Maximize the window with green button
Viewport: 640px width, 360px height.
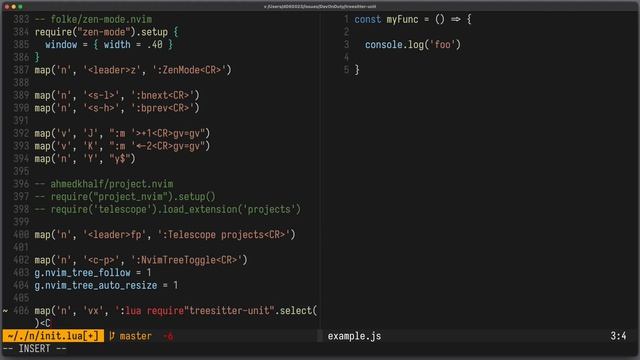20,7
